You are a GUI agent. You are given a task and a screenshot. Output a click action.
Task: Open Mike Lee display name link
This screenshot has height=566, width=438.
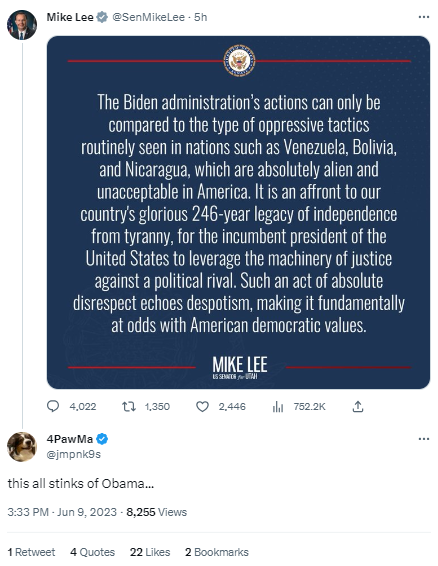[70, 17]
